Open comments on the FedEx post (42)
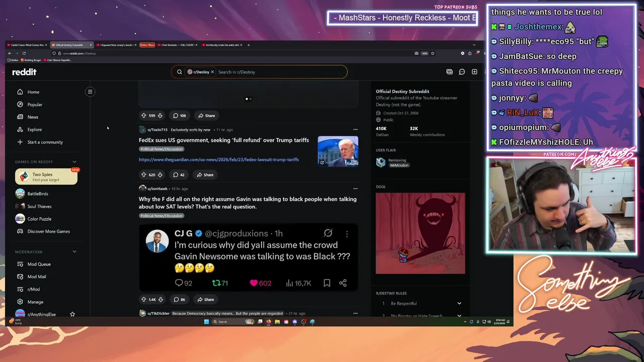This screenshot has height=362, width=644. pyautogui.click(x=179, y=174)
